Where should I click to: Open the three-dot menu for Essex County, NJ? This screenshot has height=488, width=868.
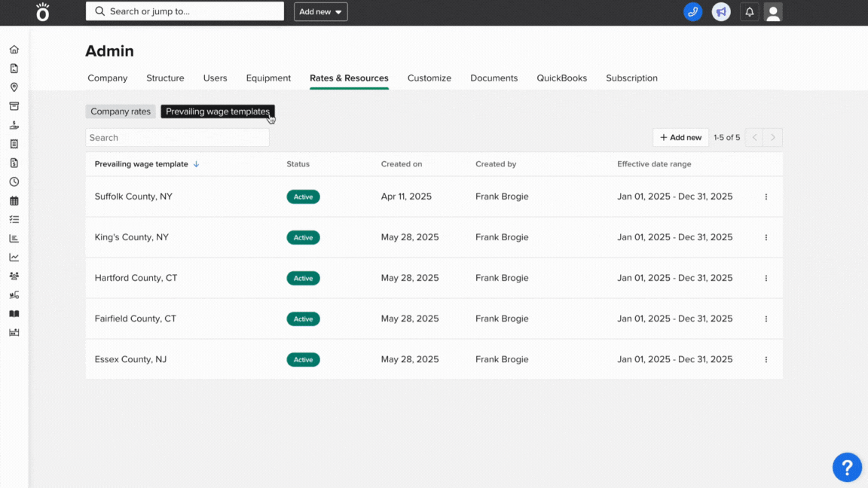[766, 359]
